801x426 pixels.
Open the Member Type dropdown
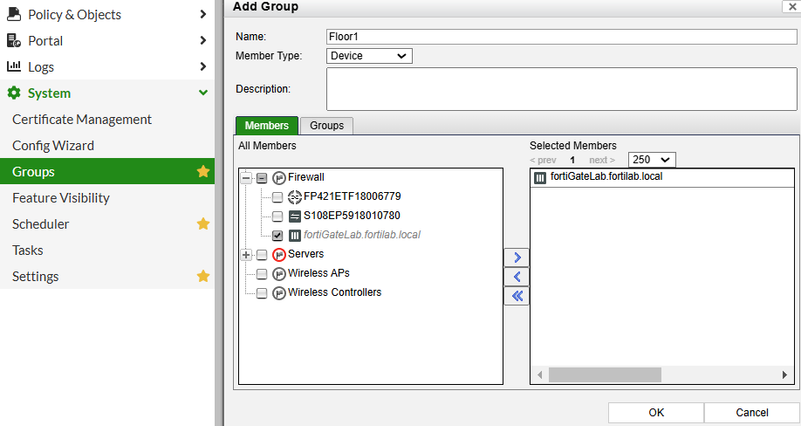tap(369, 57)
